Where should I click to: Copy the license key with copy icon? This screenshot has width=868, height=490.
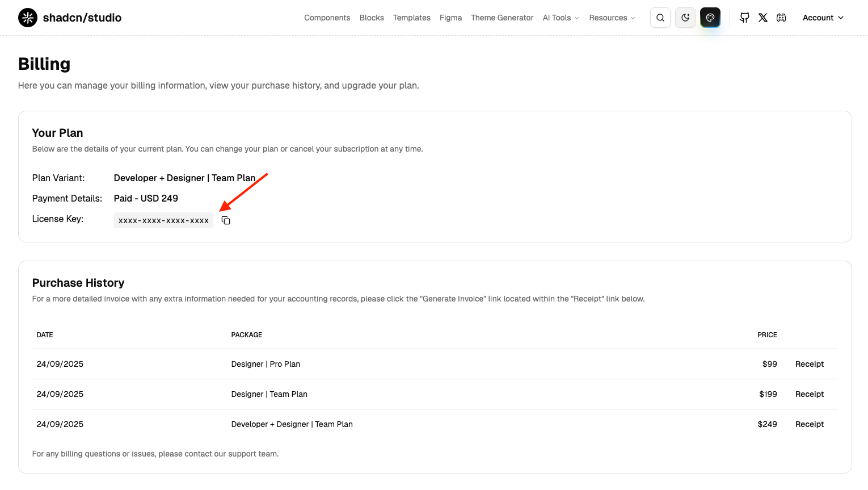[x=226, y=220]
